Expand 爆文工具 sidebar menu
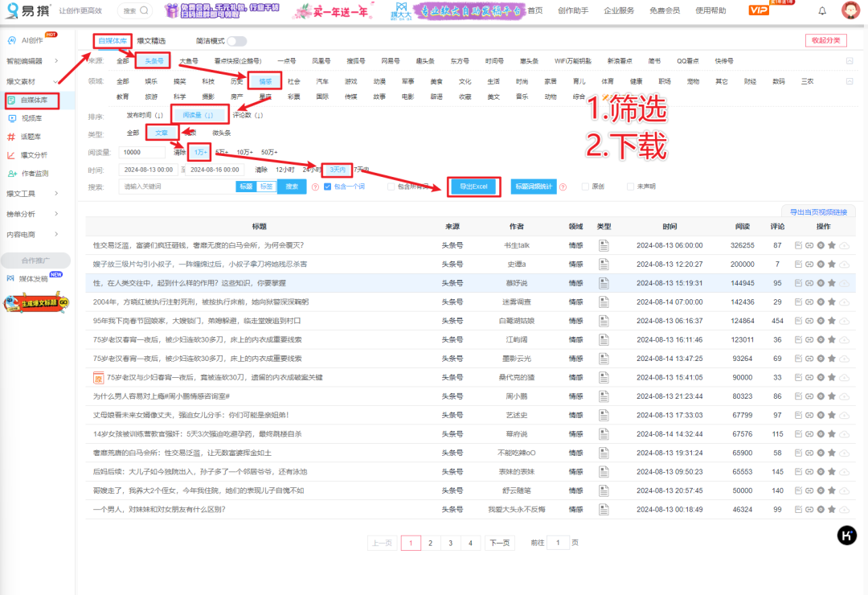This screenshot has height=595, width=868. [32, 193]
